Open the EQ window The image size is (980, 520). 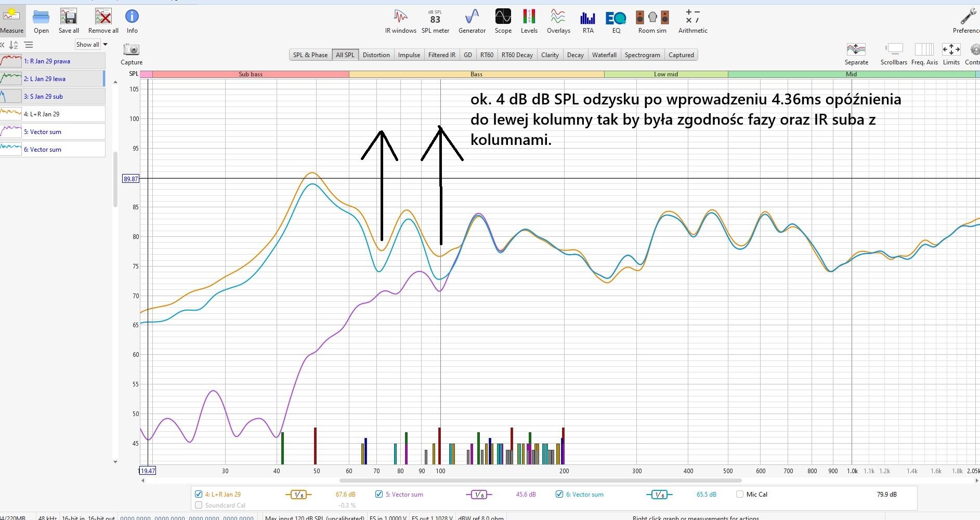click(616, 21)
